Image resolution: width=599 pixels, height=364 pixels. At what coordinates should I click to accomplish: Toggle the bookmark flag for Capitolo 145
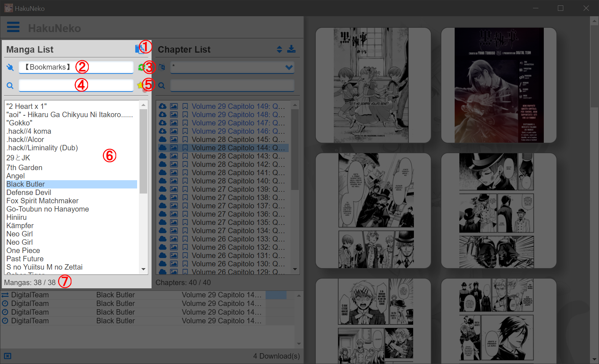(x=185, y=139)
